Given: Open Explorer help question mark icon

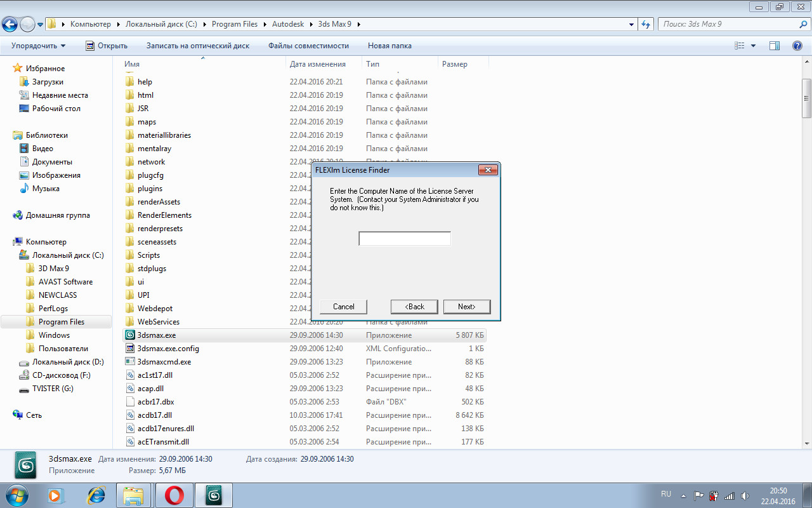Looking at the screenshot, I should 797,46.
